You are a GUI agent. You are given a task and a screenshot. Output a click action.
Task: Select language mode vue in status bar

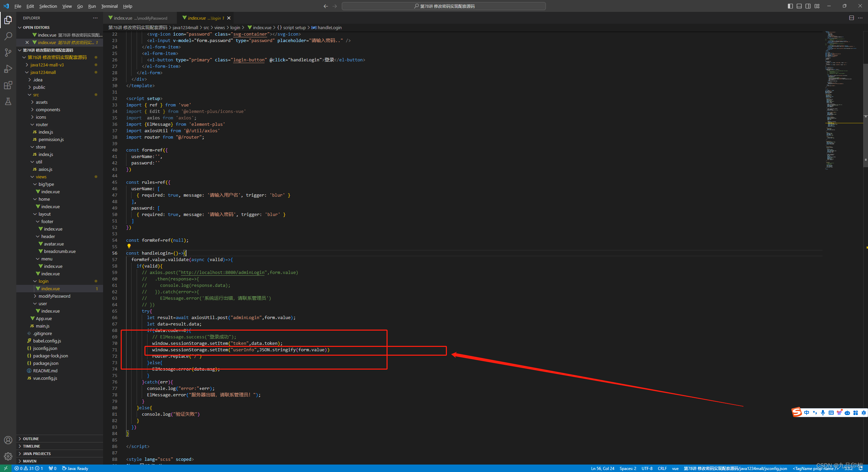tap(675, 468)
